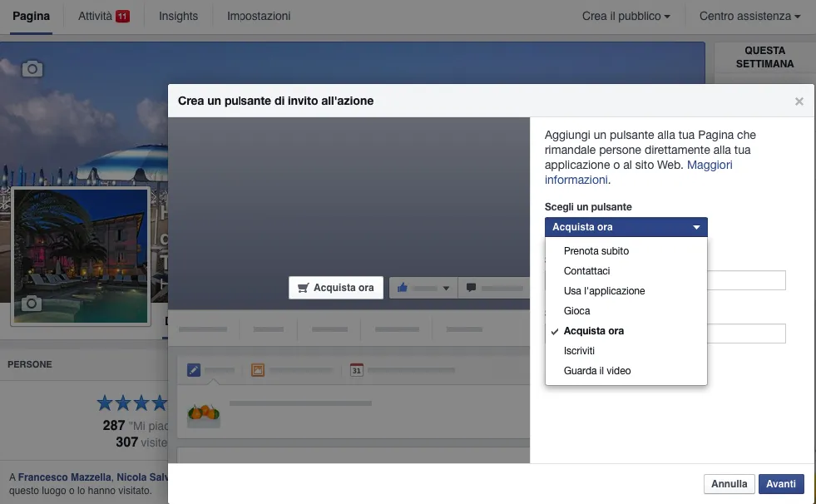Click the 287 Mi piace count
This screenshot has height=504, width=816.
(x=136, y=426)
